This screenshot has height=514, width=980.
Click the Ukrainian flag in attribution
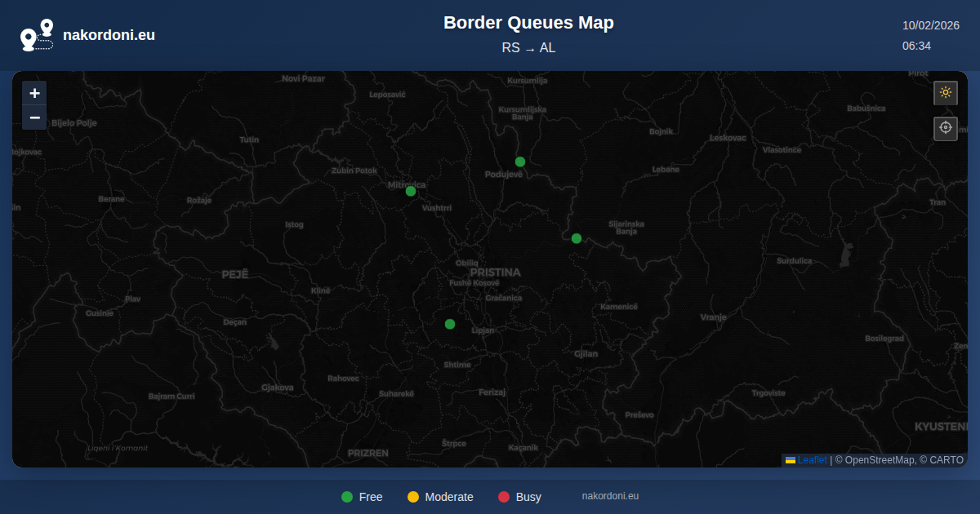pos(791,460)
